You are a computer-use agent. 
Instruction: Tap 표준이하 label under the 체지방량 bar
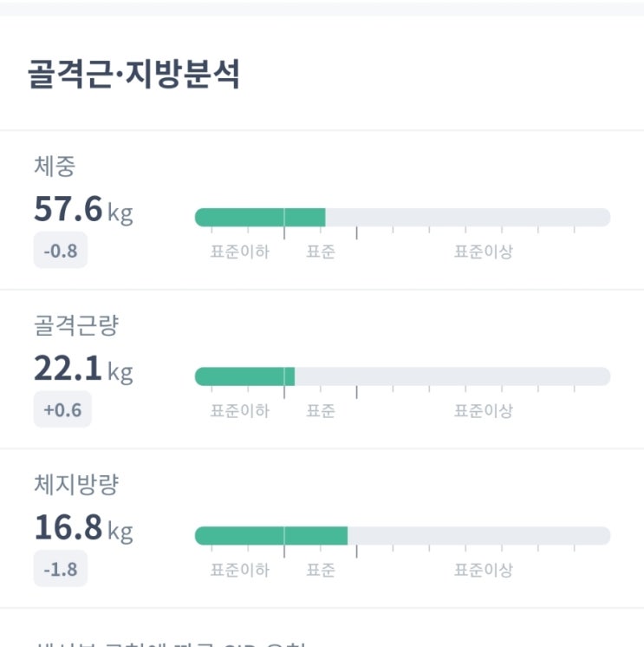coord(239,571)
